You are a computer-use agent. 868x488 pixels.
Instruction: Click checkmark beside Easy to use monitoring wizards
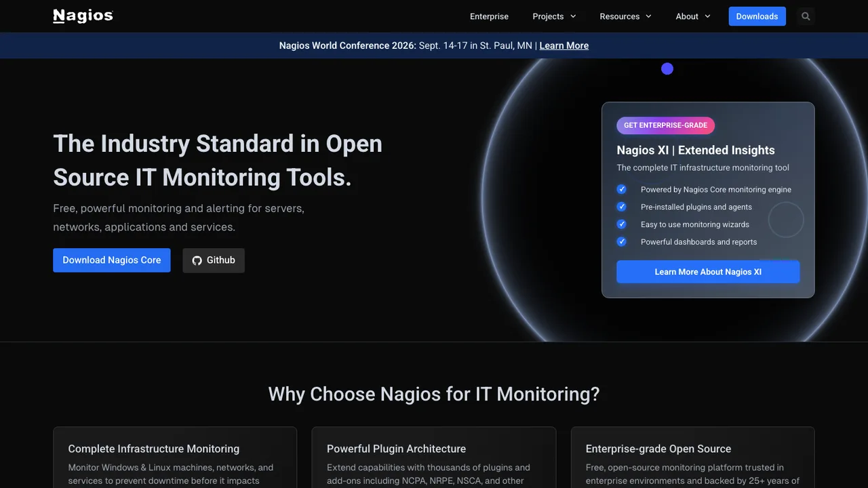[x=621, y=224]
